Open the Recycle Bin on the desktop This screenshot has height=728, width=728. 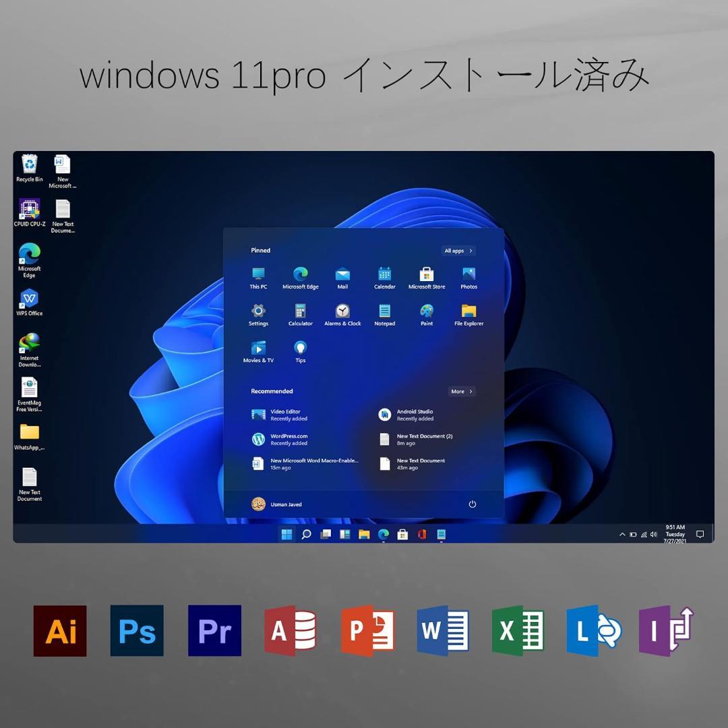pos(28,164)
